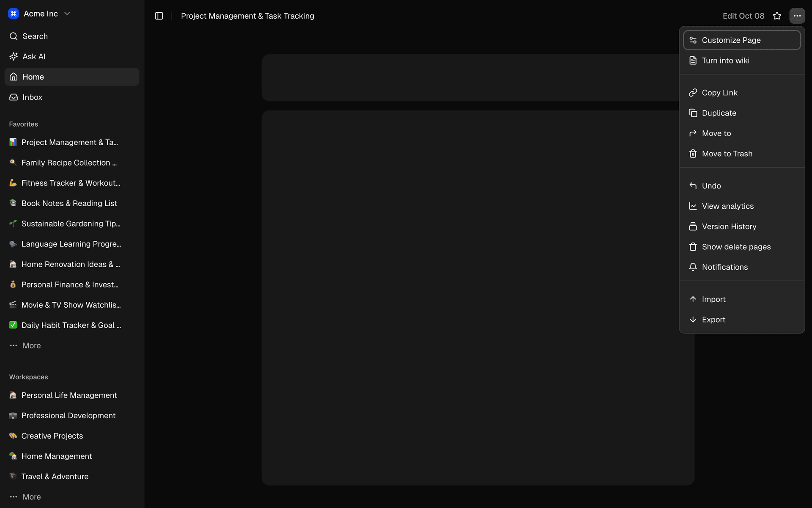
Task: Click the Acme Inc workspace logo
Action: [x=13, y=13]
